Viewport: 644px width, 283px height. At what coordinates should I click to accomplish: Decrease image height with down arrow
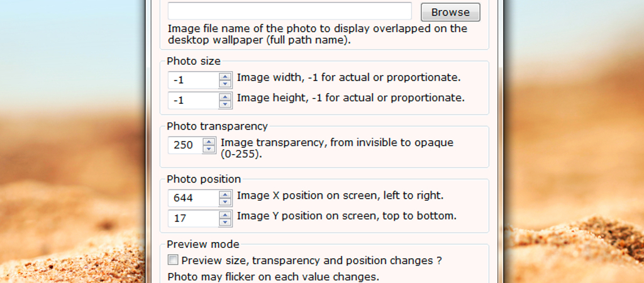click(225, 104)
